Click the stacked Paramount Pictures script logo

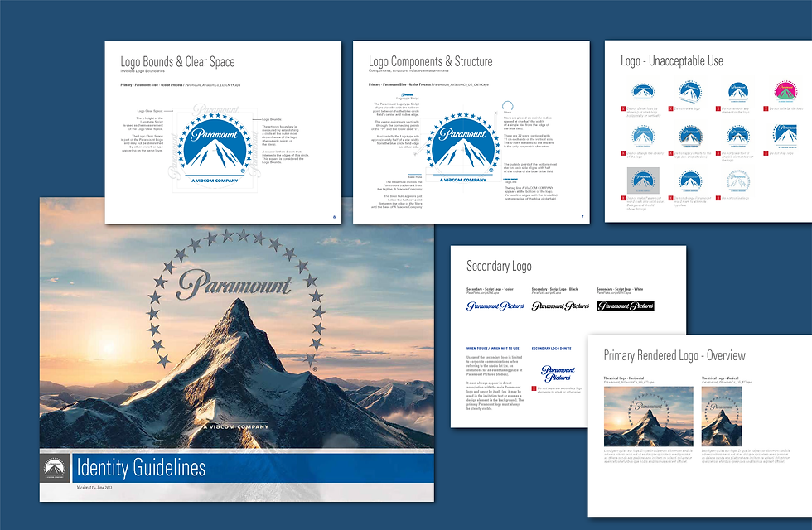[x=558, y=373]
